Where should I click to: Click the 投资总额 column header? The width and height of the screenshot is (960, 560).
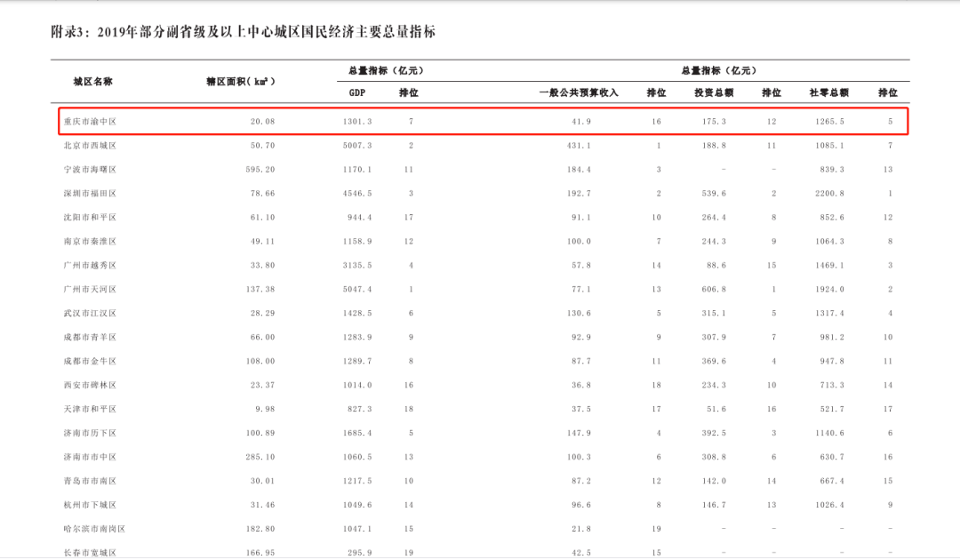tap(714, 92)
